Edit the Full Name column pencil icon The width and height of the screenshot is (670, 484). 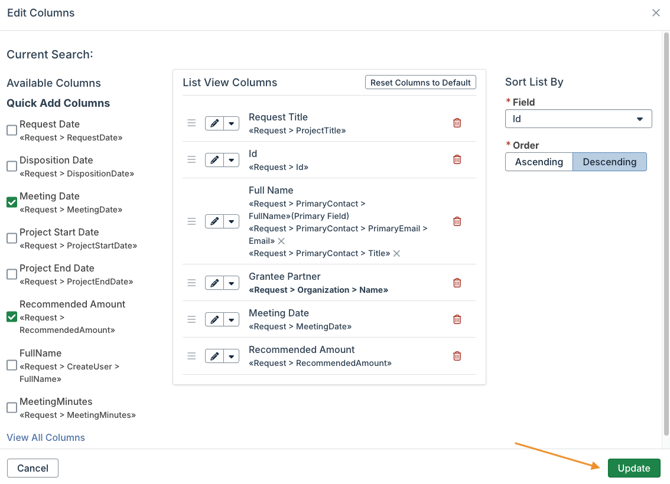(x=214, y=222)
